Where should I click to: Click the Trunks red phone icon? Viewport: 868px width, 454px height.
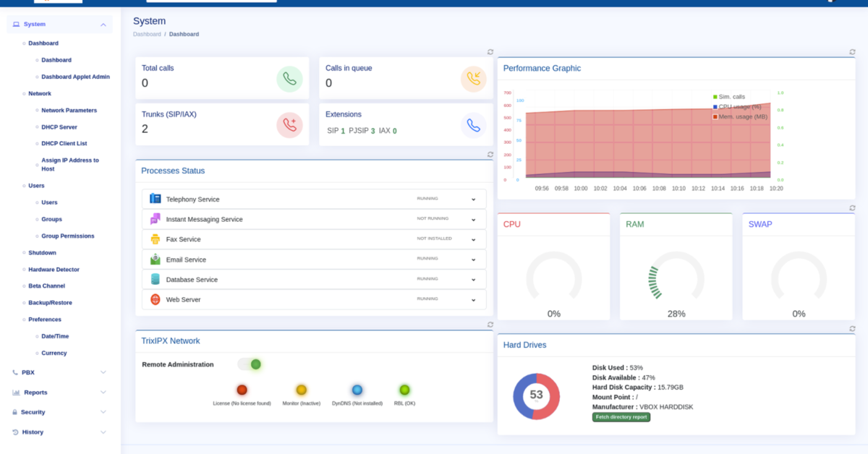coord(289,125)
